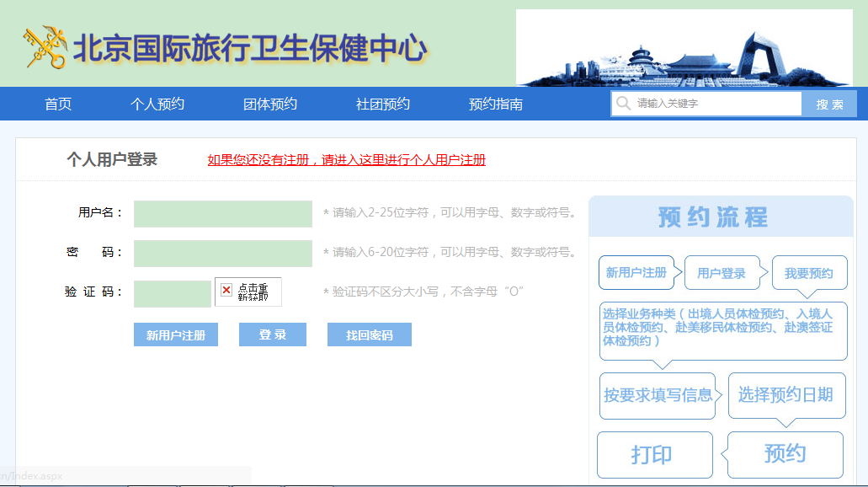The image size is (868, 487).
Task: Open the 首页 menu item
Action: pyautogui.click(x=58, y=104)
